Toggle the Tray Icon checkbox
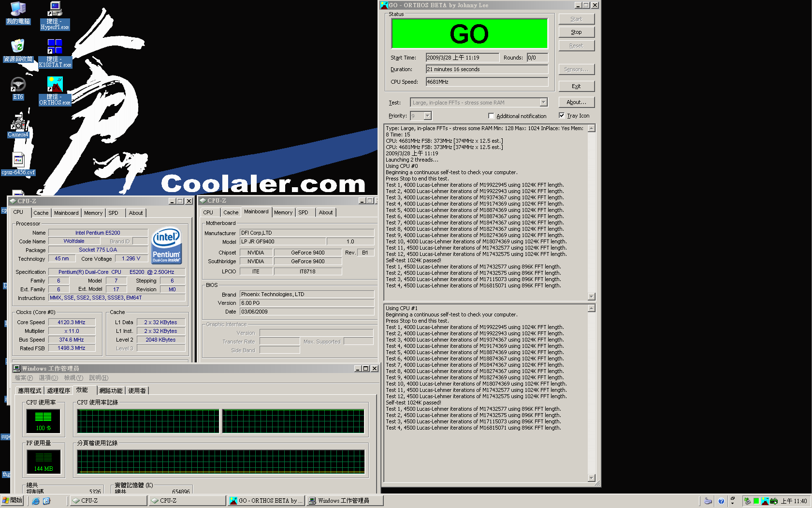The height and width of the screenshot is (508, 812). (562, 116)
